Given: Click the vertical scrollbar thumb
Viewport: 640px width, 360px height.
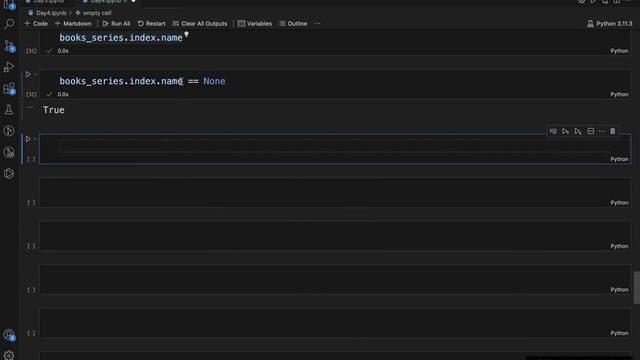Looking at the screenshot, I should coord(636,288).
